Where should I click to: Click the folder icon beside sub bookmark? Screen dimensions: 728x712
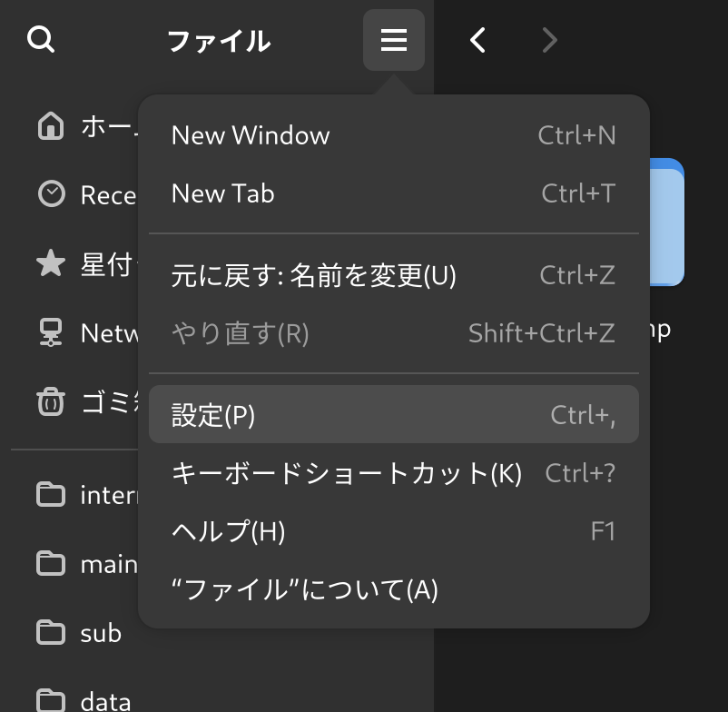coord(51,633)
